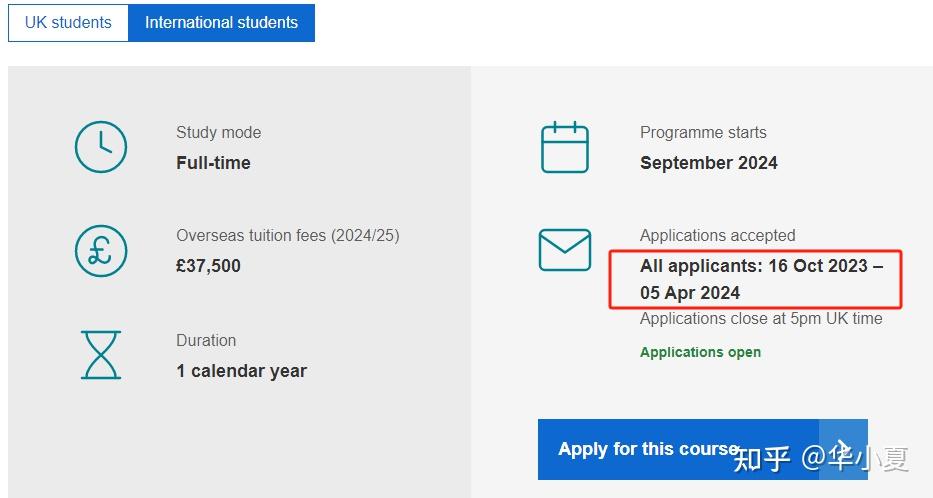933x498 pixels.
Task: Select the International students tab
Action: (221, 22)
